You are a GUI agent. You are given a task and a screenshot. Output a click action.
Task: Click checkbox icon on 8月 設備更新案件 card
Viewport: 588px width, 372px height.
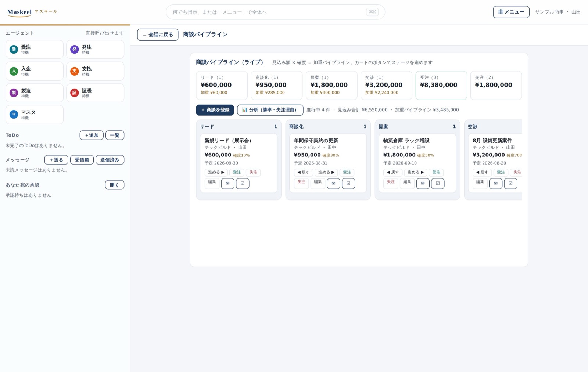coord(510,184)
